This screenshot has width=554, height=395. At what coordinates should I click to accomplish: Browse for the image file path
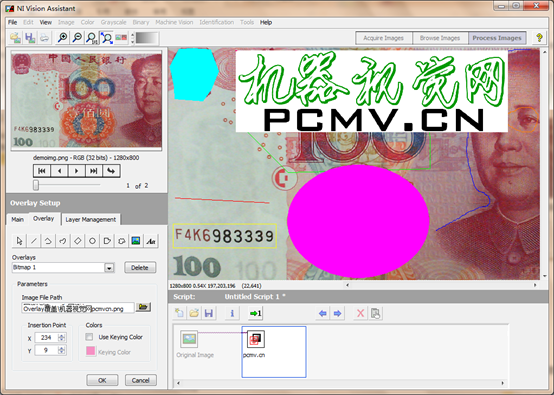pyautogui.click(x=143, y=307)
